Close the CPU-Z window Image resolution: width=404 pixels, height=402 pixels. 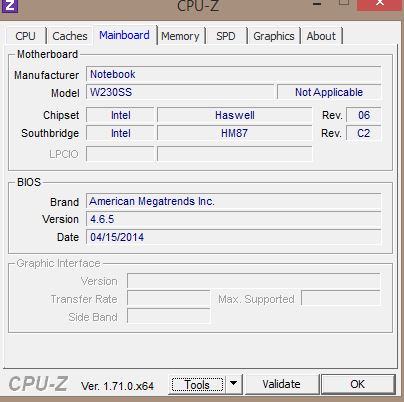(380, 4)
